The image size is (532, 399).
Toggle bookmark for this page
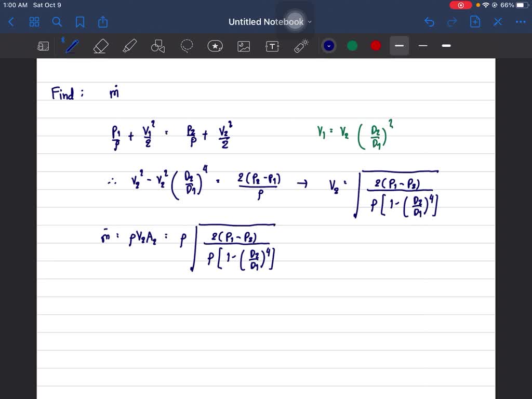80,22
